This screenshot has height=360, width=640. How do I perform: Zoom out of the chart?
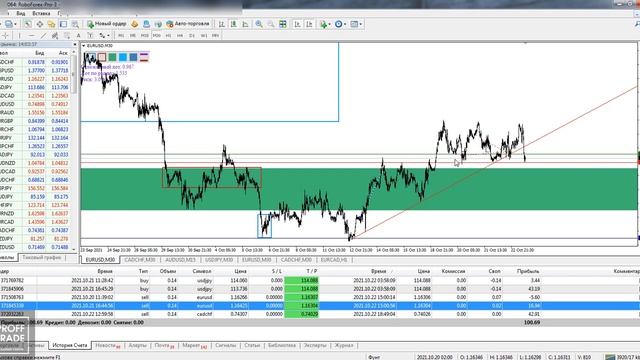(x=271, y=24)
